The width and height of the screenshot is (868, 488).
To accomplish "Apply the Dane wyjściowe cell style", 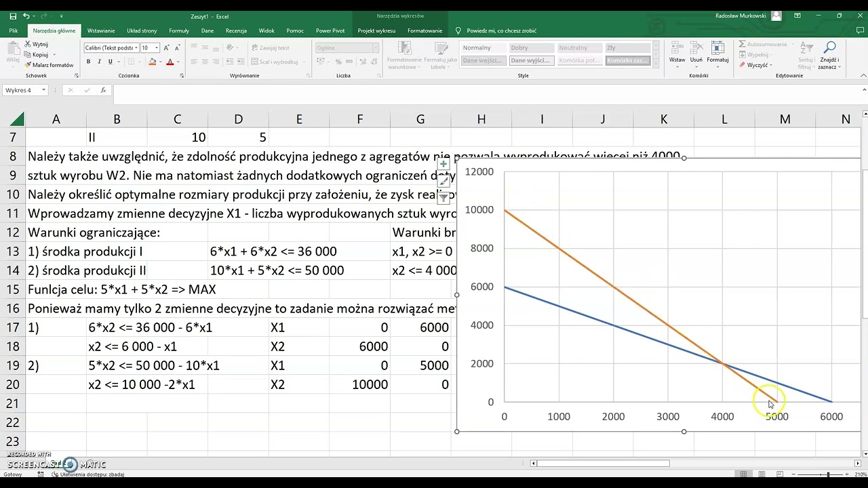I will pyautogui.click(x=532, y=60).
